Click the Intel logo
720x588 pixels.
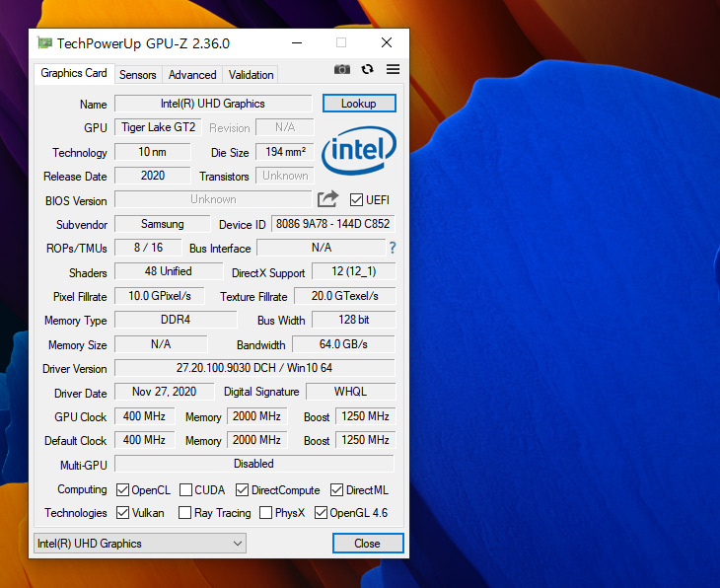coord(358,150)
